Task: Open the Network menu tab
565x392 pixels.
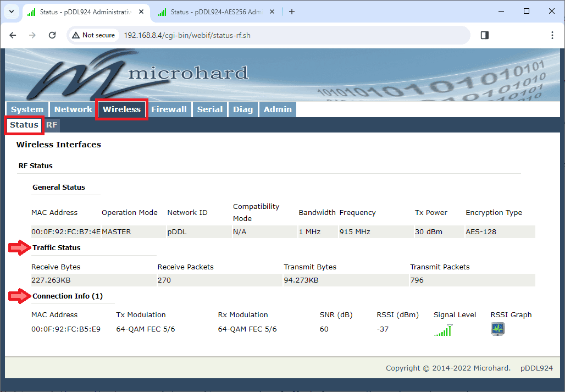Action: click(73, 109)
